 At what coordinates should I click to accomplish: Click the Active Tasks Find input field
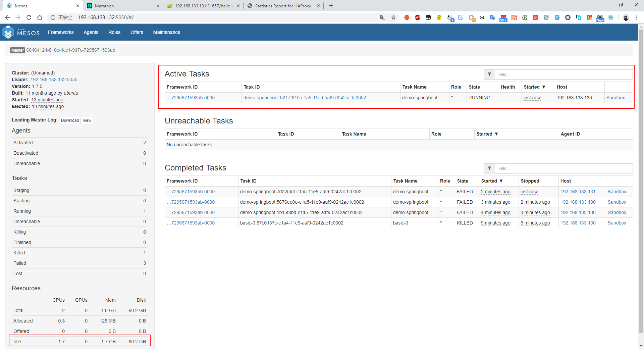click(563, 74)
